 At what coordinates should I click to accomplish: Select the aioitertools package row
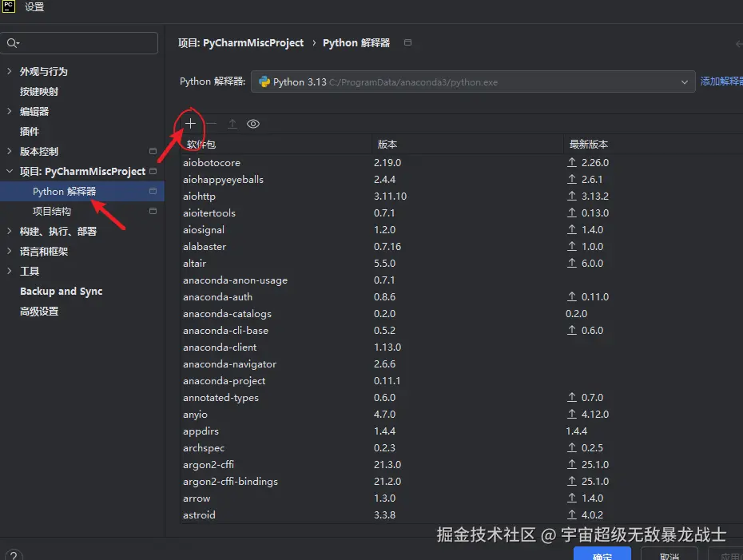462,213
